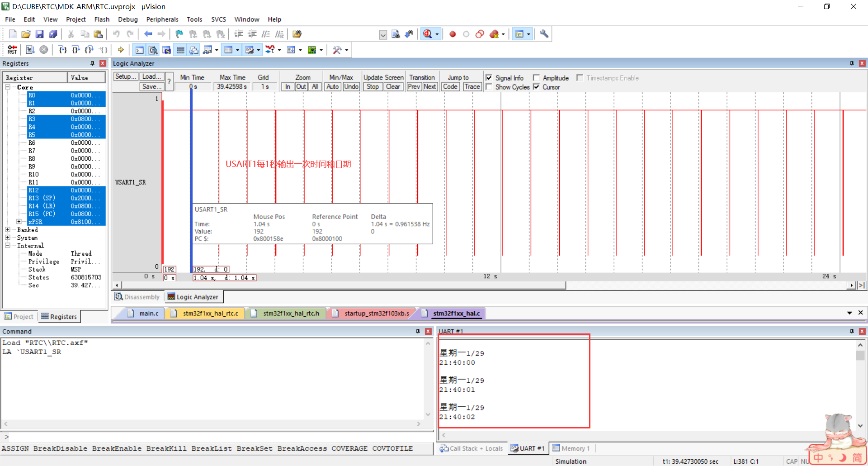
Task: Open the Peripherals menu
Action: pos(162,19)
